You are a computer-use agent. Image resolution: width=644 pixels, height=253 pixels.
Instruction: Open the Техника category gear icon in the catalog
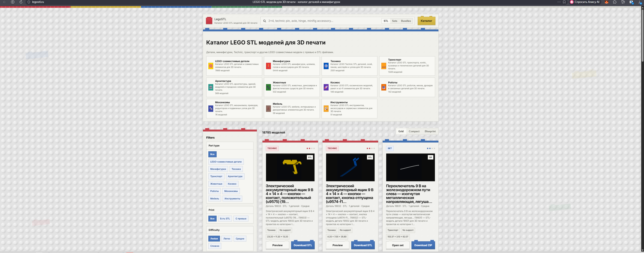pyautogui.click(x=326, y=66)
